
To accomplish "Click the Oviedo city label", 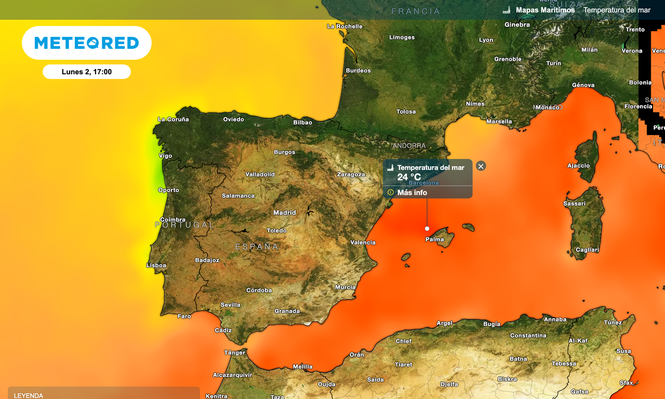I will [234, 120].
